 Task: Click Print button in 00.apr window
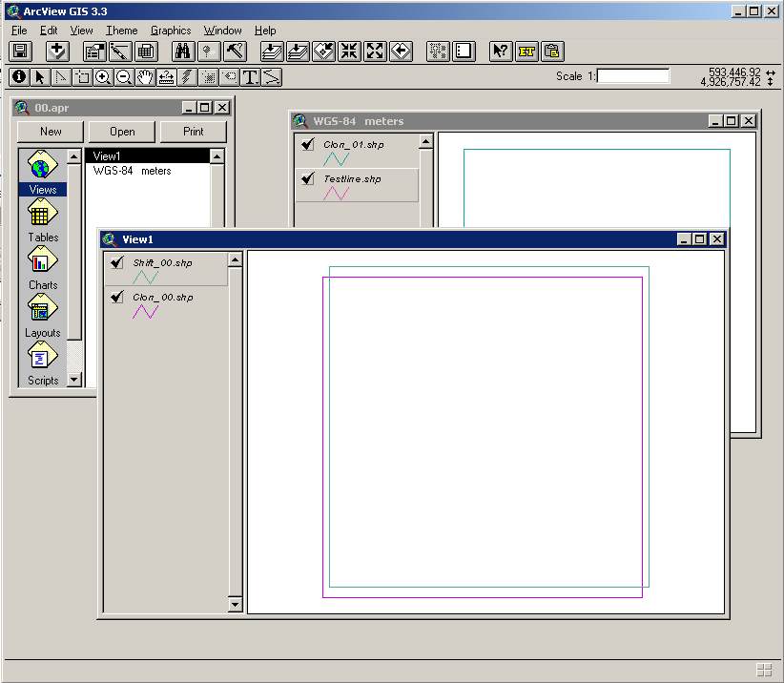[x=193, y=132]
